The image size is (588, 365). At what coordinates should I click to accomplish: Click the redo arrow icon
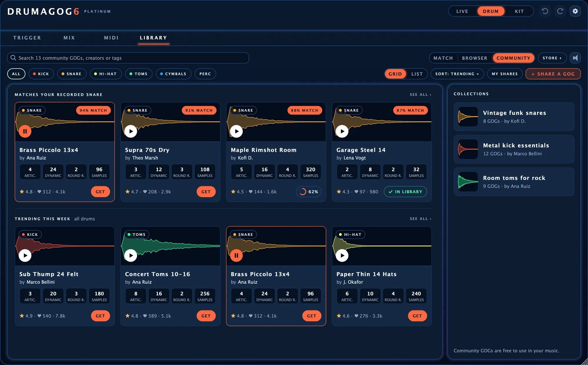tap(560, 11)
